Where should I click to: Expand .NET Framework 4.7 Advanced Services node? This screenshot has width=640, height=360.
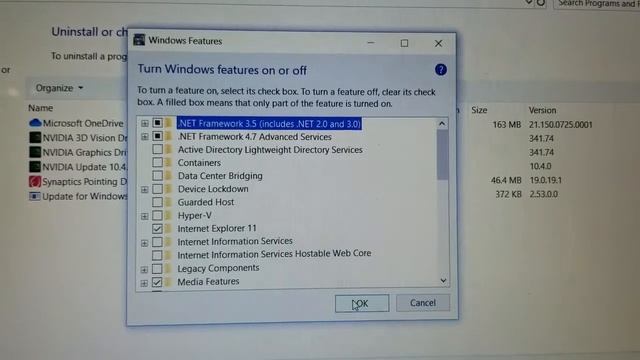pos(144,136)
